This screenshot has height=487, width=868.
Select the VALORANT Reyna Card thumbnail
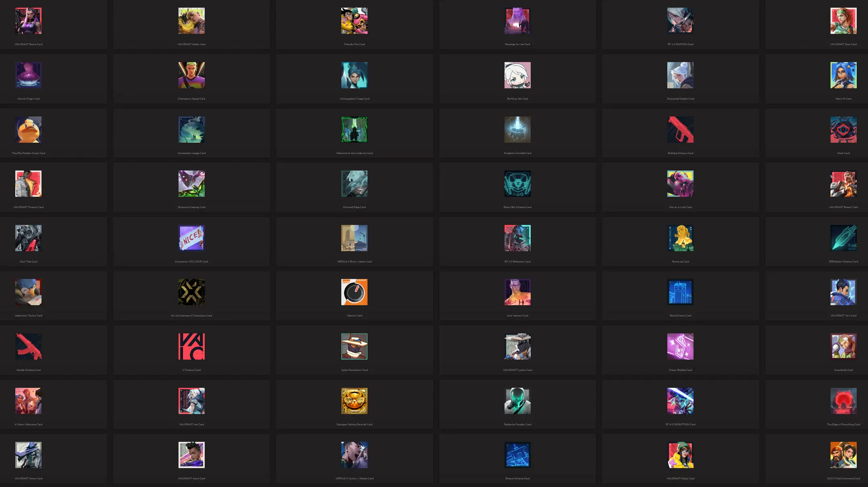[28, 21]
